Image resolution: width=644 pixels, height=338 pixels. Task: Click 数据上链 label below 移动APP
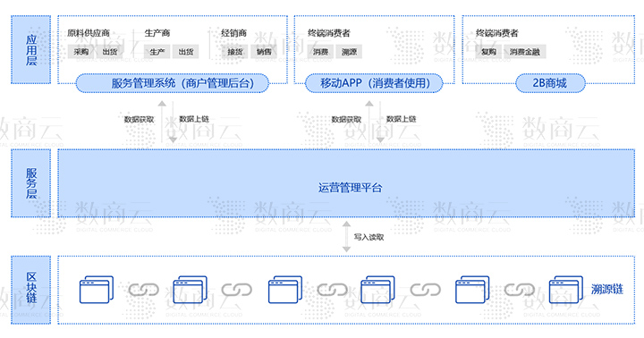(402, 119)
